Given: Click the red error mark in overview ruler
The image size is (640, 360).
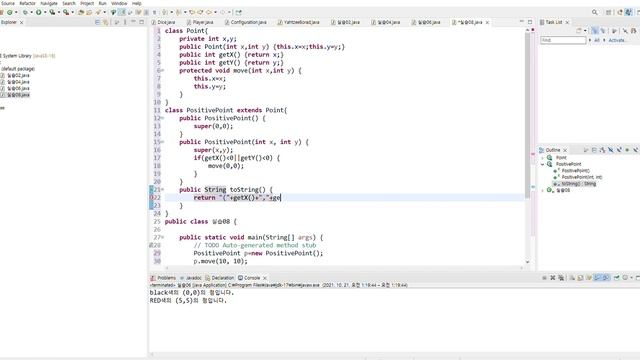Looking at the screenshot, I should pos(533,154).
